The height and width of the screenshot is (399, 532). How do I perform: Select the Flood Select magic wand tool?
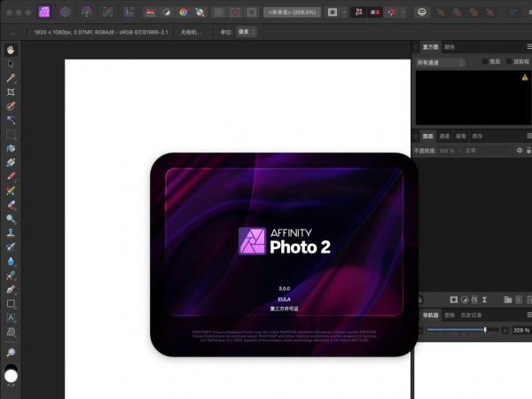coord(11,120)
